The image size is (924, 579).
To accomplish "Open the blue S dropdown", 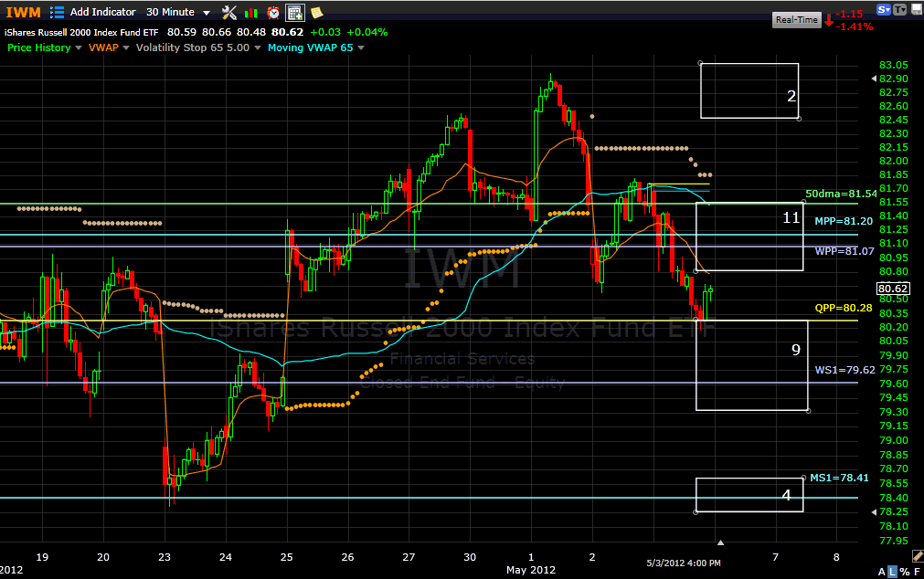I will point(884,9).
